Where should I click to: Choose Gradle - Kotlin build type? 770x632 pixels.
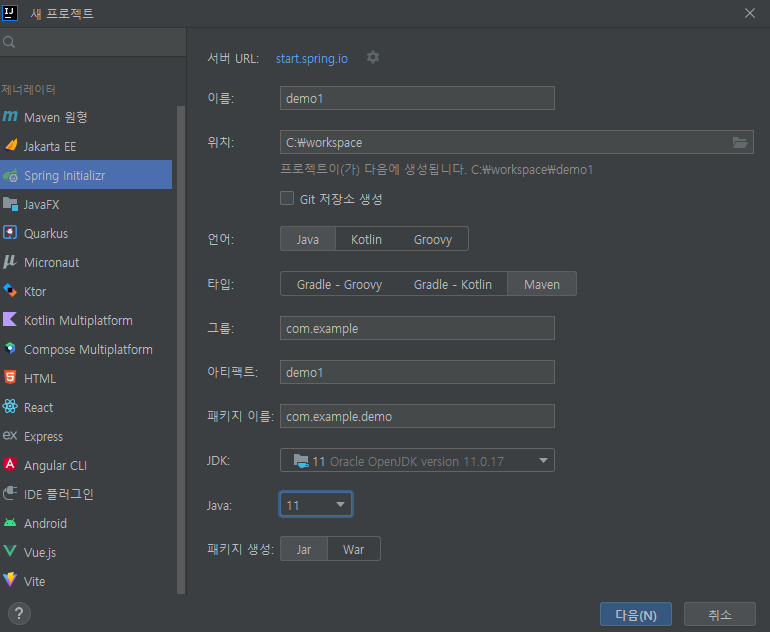pyautogui.click(x=453, y=284)
